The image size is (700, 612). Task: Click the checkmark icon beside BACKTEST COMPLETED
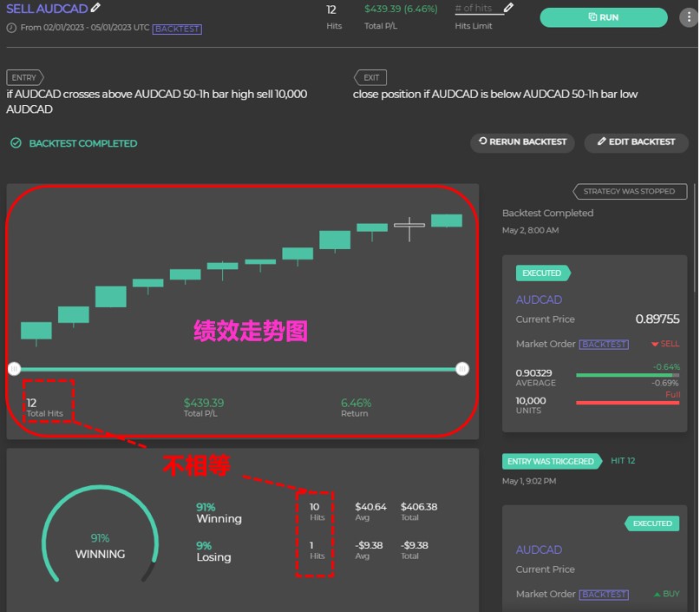(16, 143)
